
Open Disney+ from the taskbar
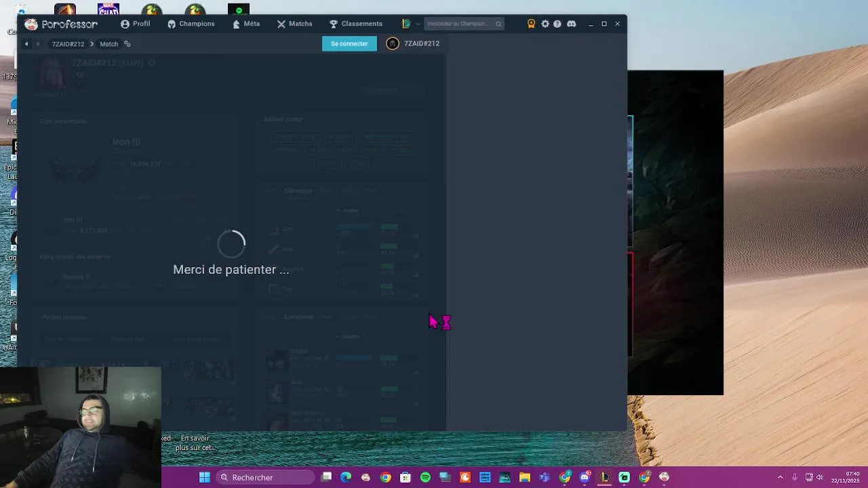[505, 477]
